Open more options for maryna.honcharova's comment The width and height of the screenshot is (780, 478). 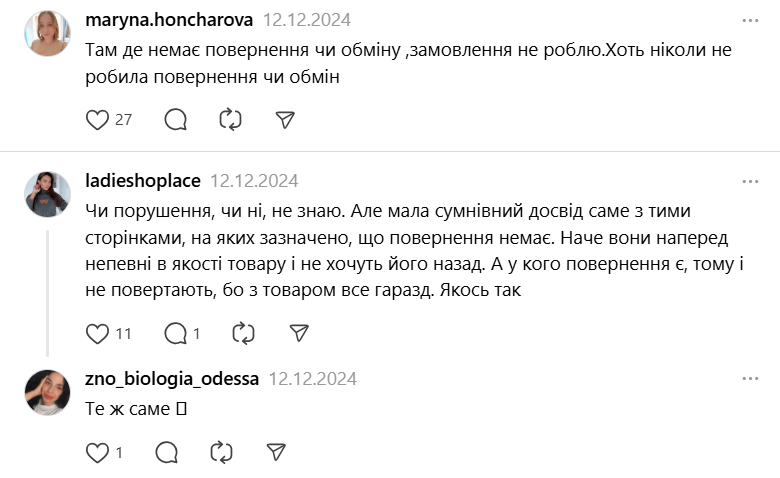click(750, 20)
